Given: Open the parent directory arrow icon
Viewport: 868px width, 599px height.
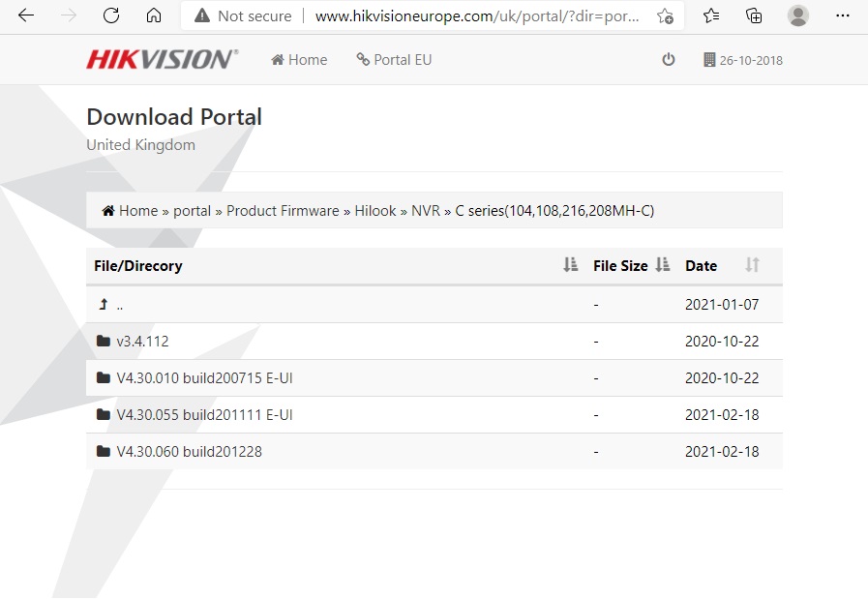Looking at the screenshot, I should 104,303.
